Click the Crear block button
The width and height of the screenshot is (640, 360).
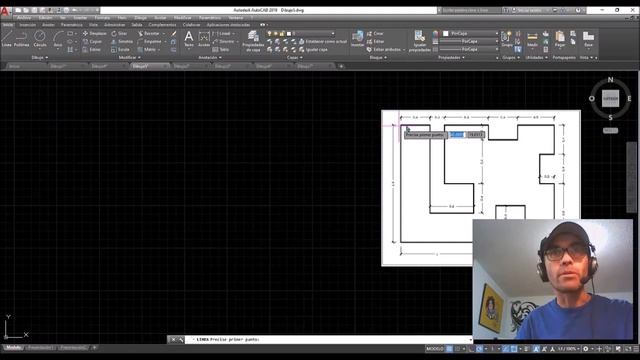click(x=375, y=33)
